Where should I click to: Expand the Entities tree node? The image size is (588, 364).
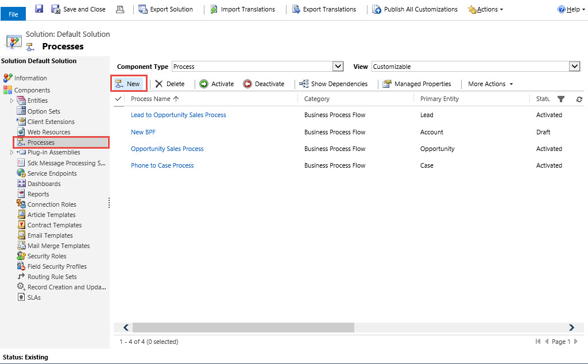(11, 101)
